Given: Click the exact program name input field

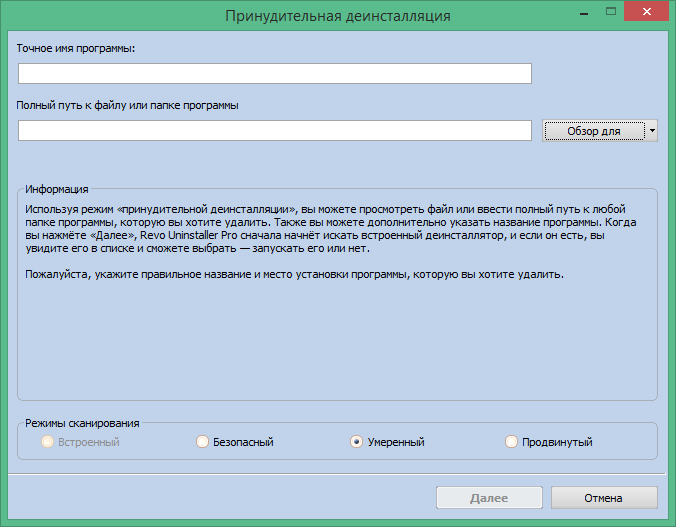Looking at the screenshot, I should point(275,73).
